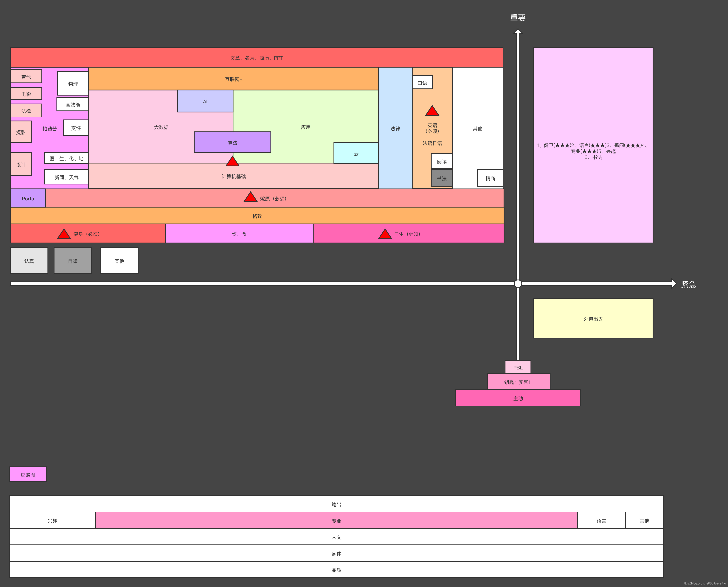This screenshot has height=587, width=728.
Task: Click the red triangle above 英语
Action: pyautogui.click(x=432, y=111)
